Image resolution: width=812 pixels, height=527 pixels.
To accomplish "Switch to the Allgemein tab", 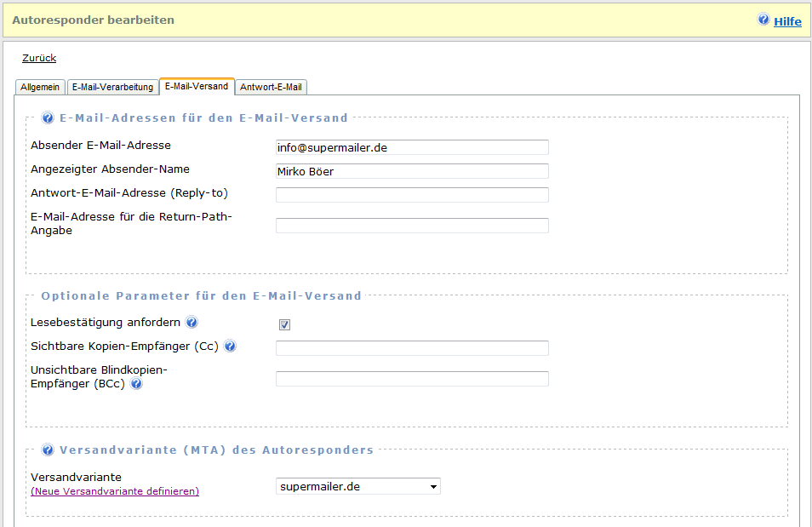I will [40, 87].
